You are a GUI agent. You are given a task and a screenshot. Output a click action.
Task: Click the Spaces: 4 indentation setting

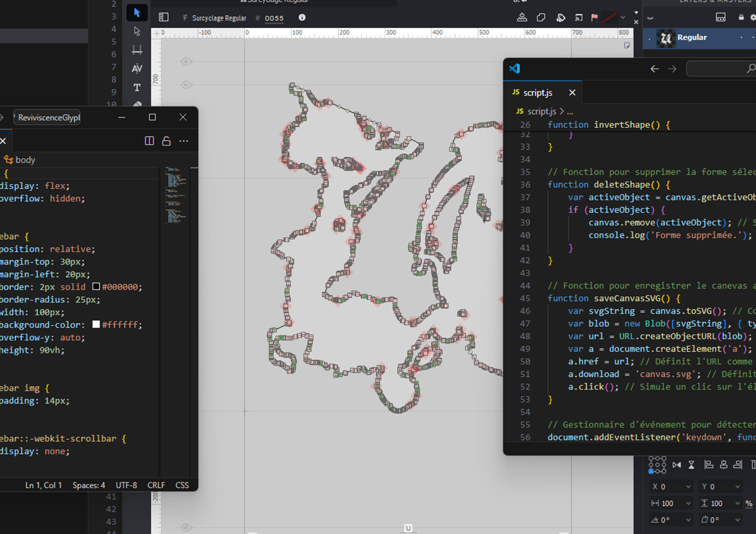89,485
